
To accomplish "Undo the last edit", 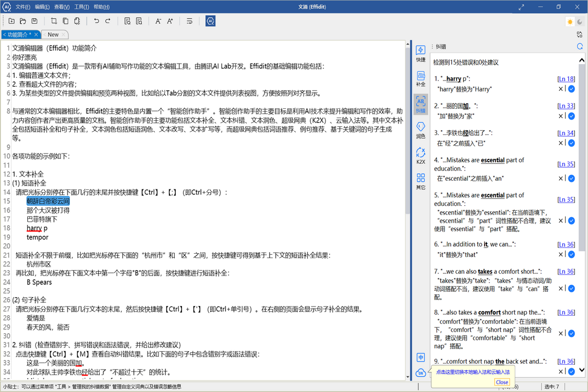I will [95, 21].
